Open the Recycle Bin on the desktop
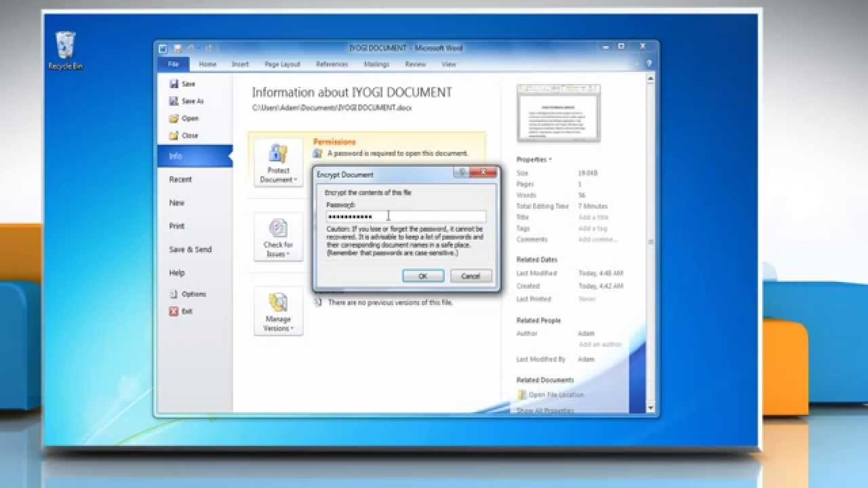 tap(65, 52)
